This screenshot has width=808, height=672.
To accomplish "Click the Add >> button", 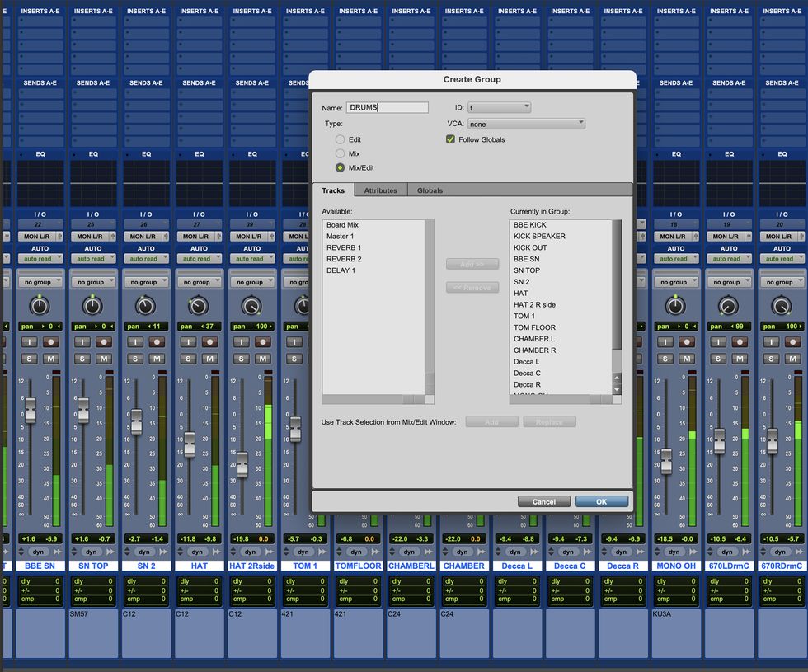I will tap(472, 264).
